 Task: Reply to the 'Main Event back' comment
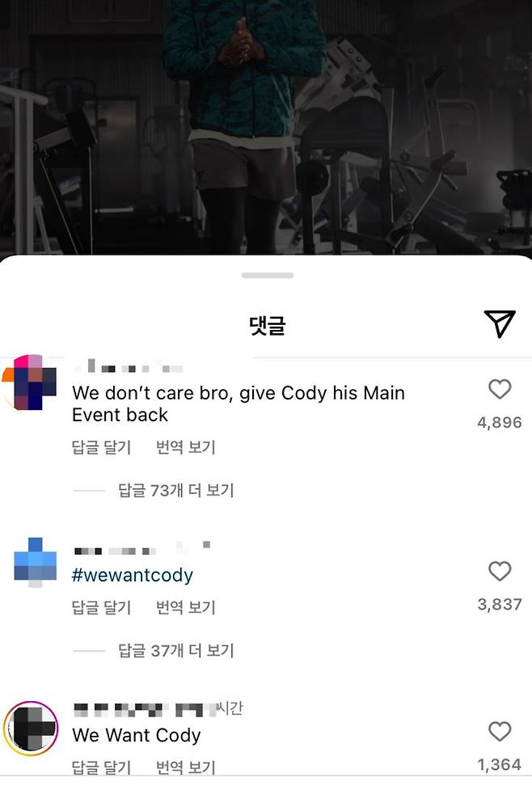[101, 446]
